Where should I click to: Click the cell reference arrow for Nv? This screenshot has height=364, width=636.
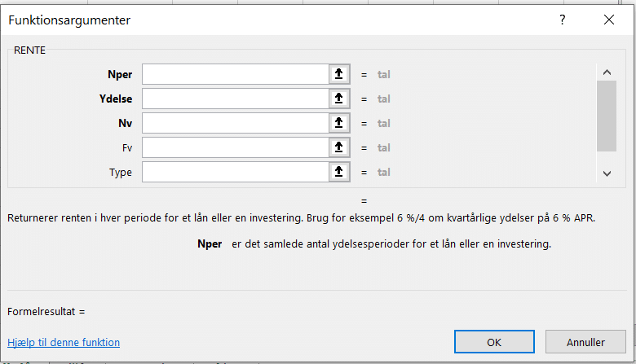(339, 123)
